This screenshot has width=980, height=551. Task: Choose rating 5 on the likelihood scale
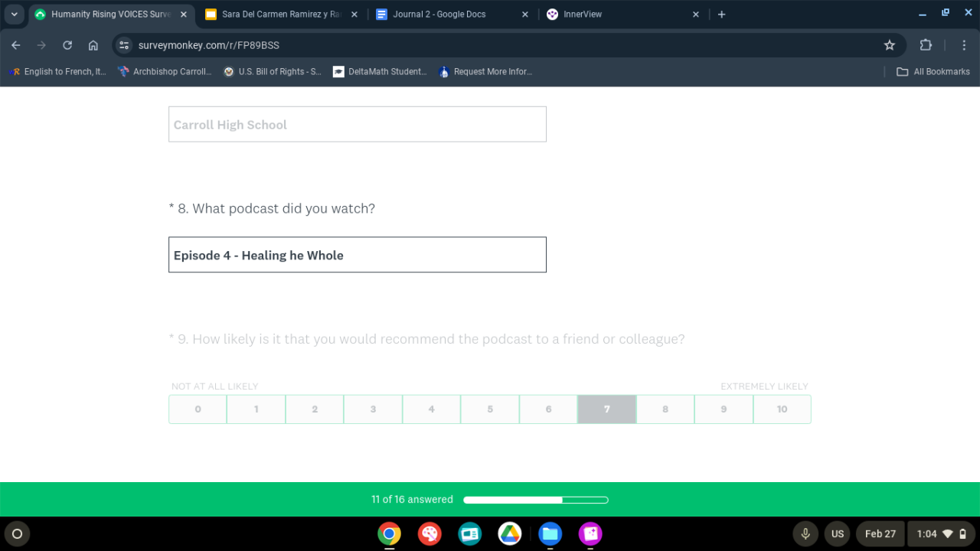pyautogui.click(x=490, y=409)
